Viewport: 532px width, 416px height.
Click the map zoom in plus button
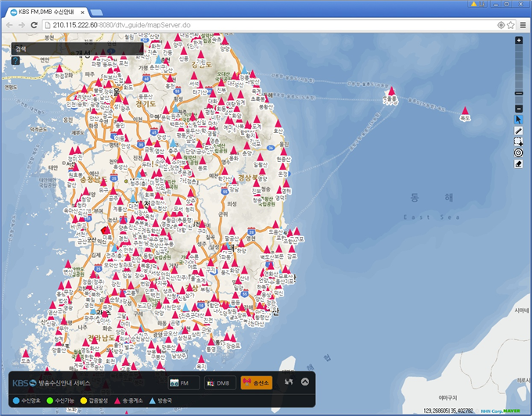[519, 40]
